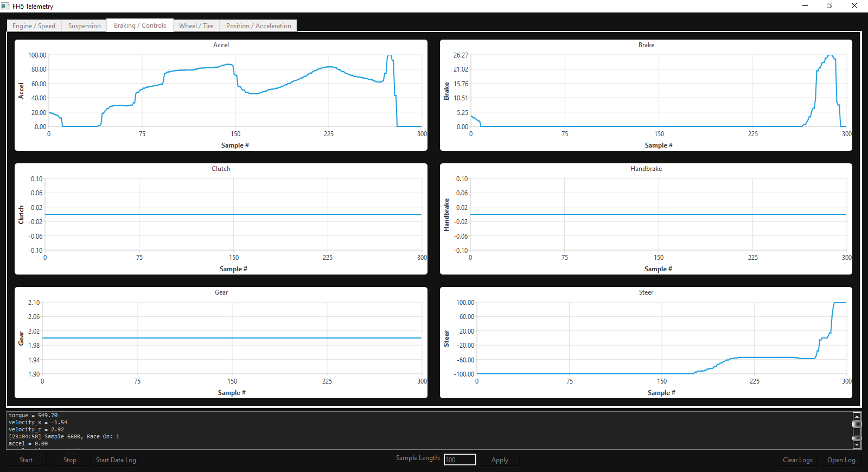868x472 pixels.
Task: Click the log panel scrollbar thumb
Action: (857, 432)
